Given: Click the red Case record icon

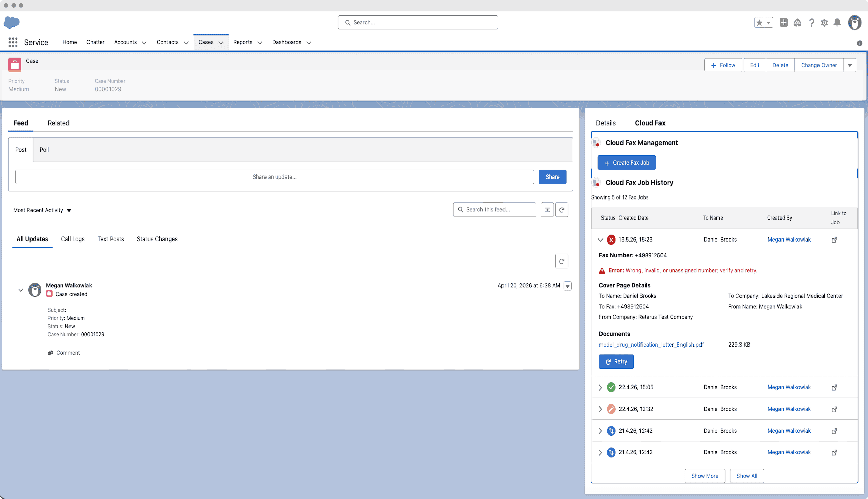Looking at the screenshot, I should coord(15,65).
